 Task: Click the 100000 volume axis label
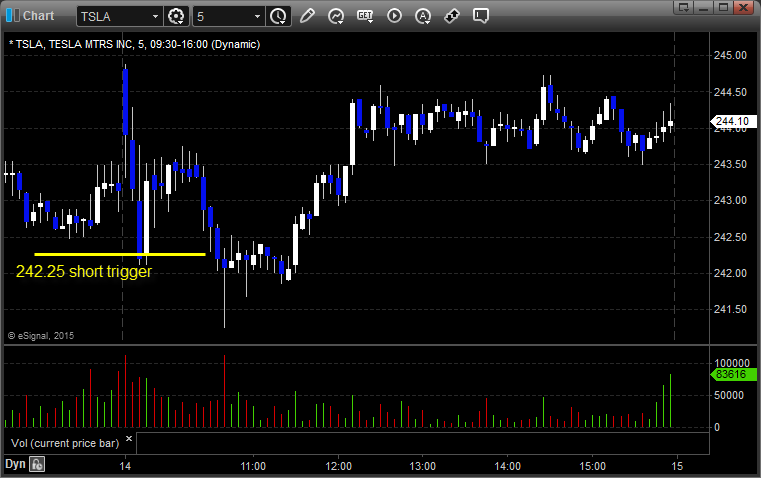[x=732, y=363]
